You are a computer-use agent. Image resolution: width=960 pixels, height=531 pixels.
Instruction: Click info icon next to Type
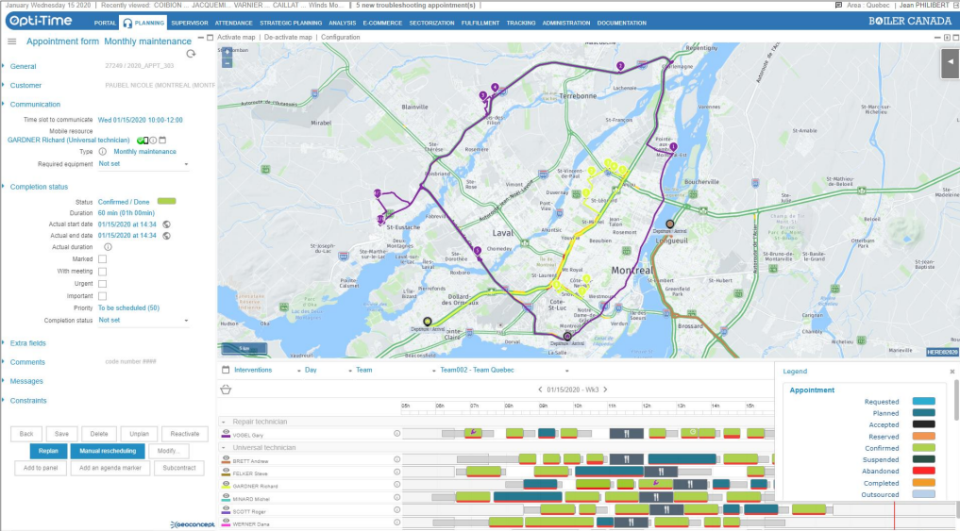[x=102, y=151]
